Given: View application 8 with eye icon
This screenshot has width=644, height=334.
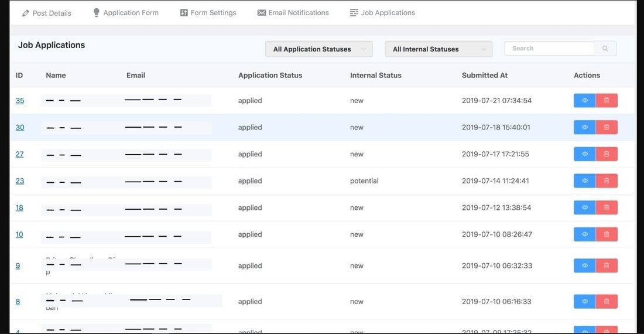Looking at the screenshot, I should 584,302.
